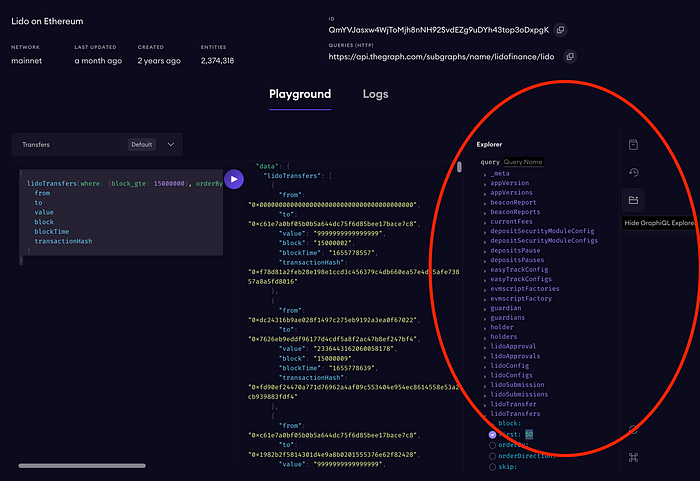Screen dimensions: 700x481
Task: Copy the subgraph deployment ID
Action: point(560,30)
